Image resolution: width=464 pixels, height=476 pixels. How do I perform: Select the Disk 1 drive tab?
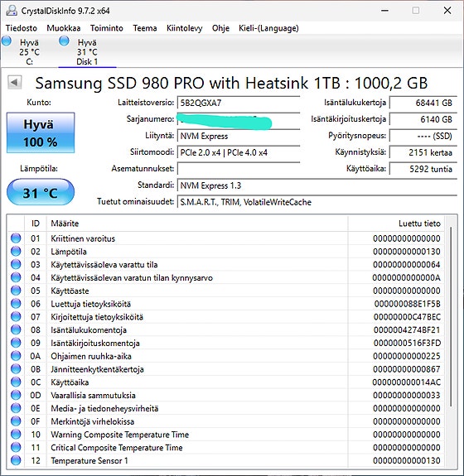tap(87, 51)
